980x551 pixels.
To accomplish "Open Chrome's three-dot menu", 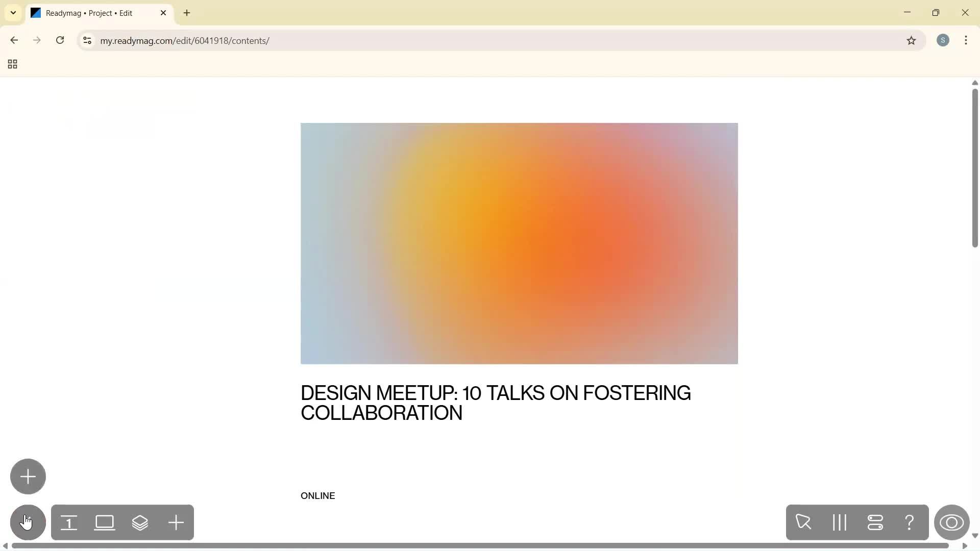I will [x=966, y=41].
